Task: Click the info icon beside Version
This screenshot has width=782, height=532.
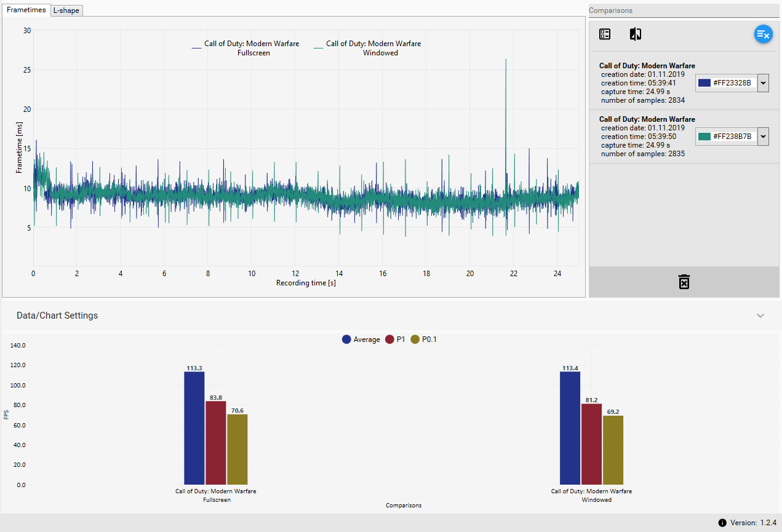Action: (722, 523)
